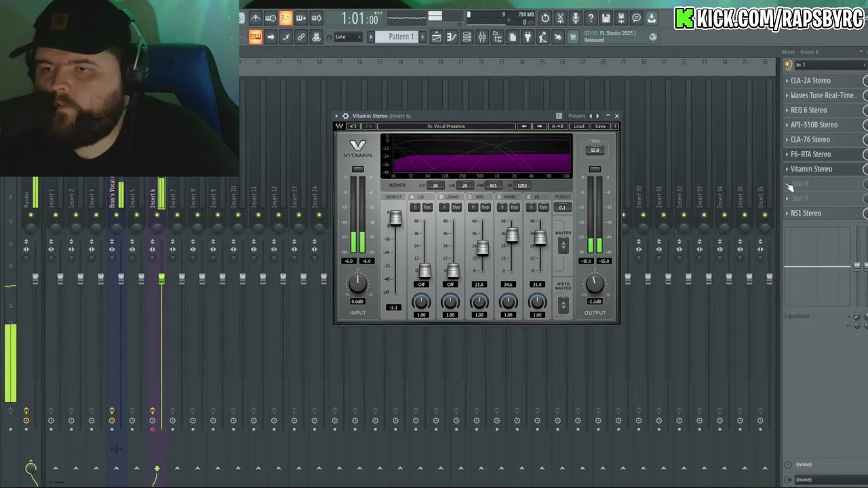The width and height of the screenshot is (868, 488).
Task: Expand CLA-2A Stereo slot arrow
Action: pyautogui.click(x=787, y=81)
